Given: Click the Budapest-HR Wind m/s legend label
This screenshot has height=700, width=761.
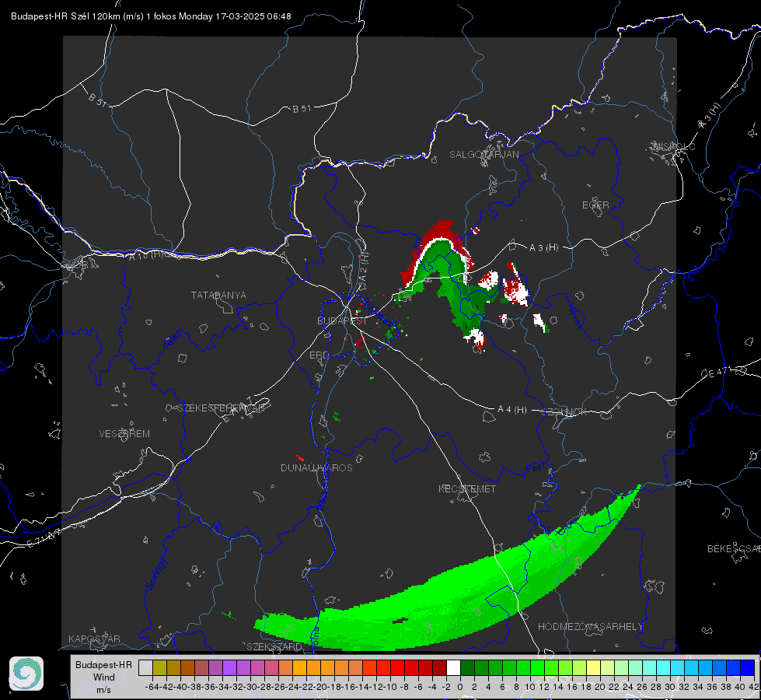Looking at the screenshot, I should (x=104, y=677).
